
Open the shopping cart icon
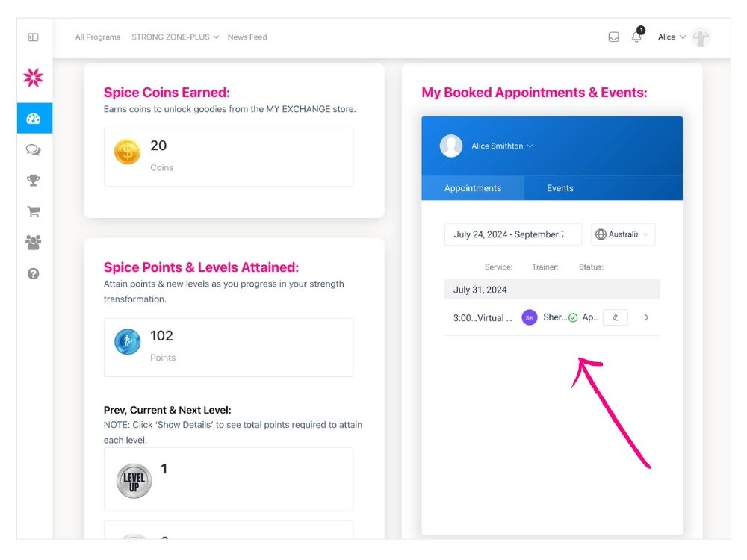click(x=34, y=211)
